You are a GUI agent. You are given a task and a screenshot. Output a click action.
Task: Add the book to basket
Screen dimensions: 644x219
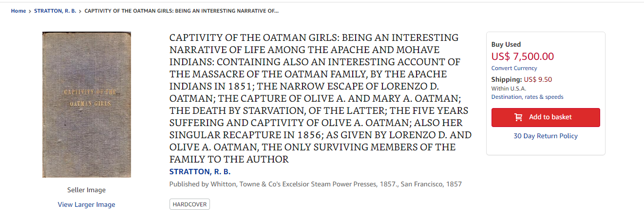point(546,117)
